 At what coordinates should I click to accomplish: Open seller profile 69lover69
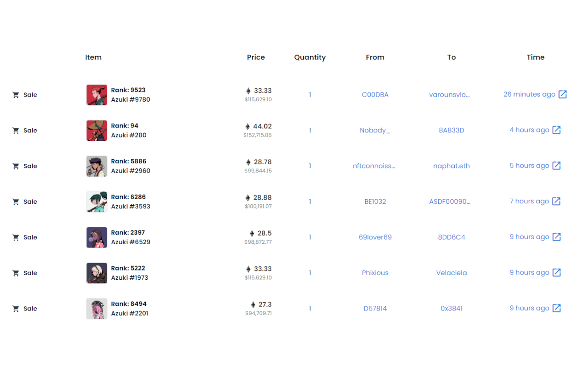tap(375, 237)
